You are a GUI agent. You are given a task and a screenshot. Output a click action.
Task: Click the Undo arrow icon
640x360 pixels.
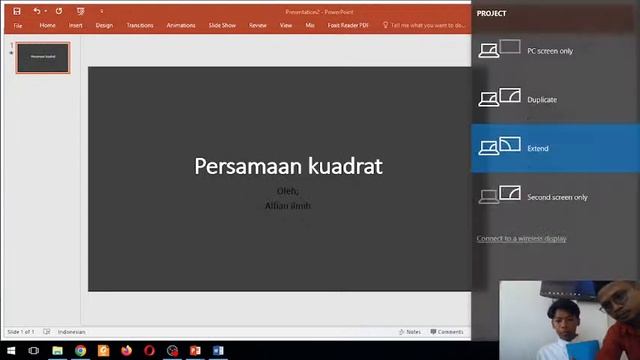(37, 11)
